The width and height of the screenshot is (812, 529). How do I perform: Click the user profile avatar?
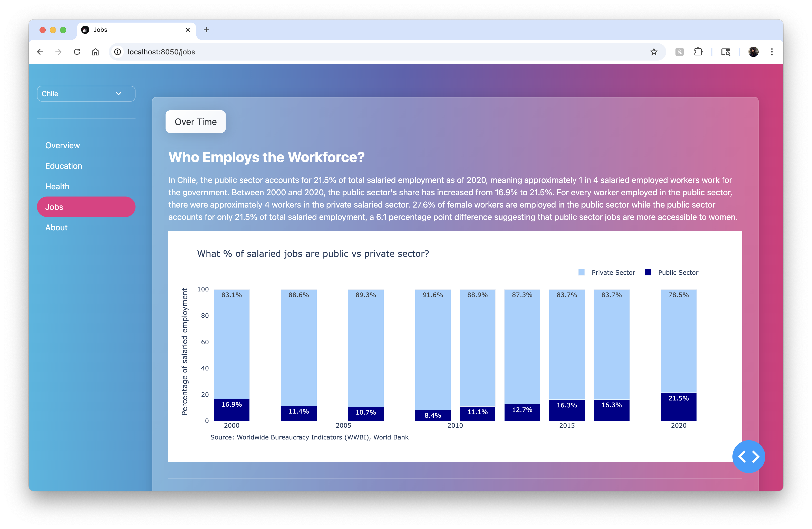(x=753, y=52)
